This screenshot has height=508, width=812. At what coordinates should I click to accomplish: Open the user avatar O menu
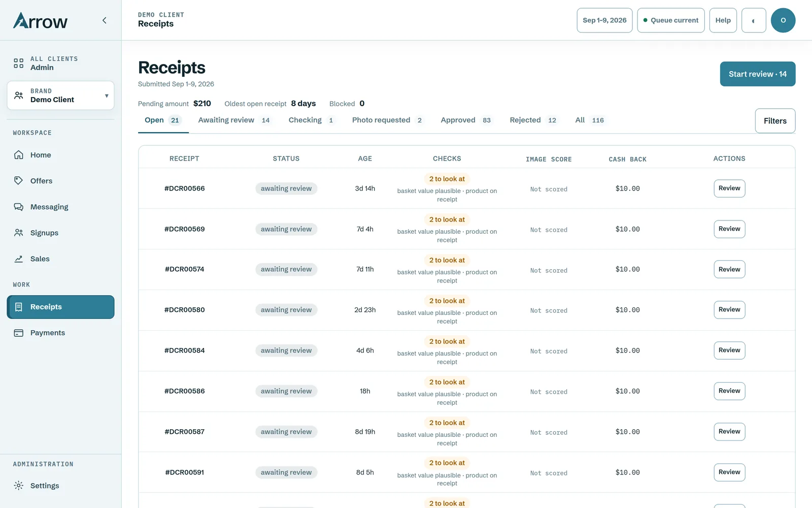(783, 20)
